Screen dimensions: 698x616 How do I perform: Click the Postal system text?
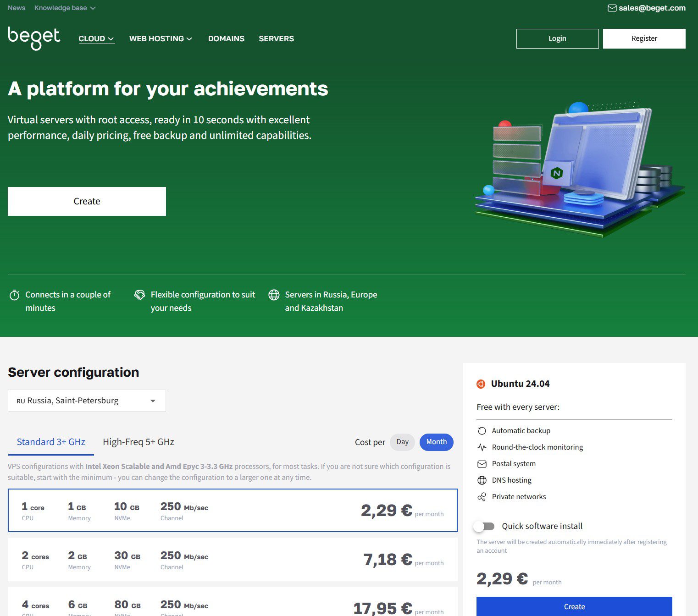pyautogui.click(x=514, y=464)
